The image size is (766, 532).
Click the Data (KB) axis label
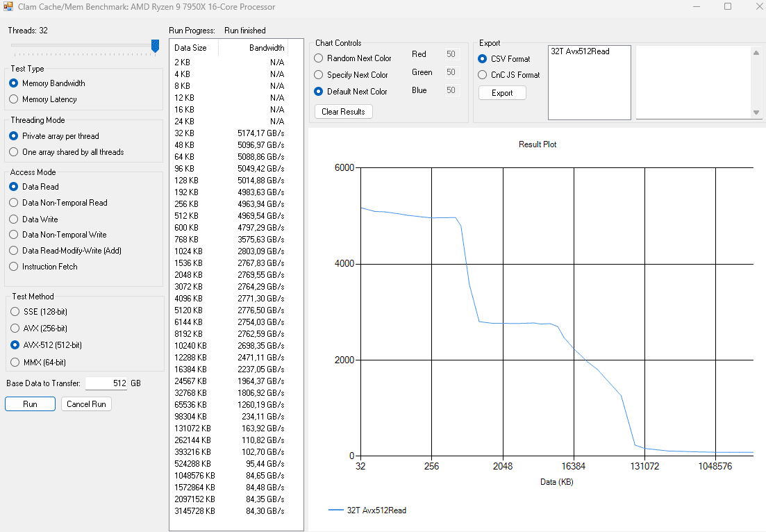tap(556, 482)
